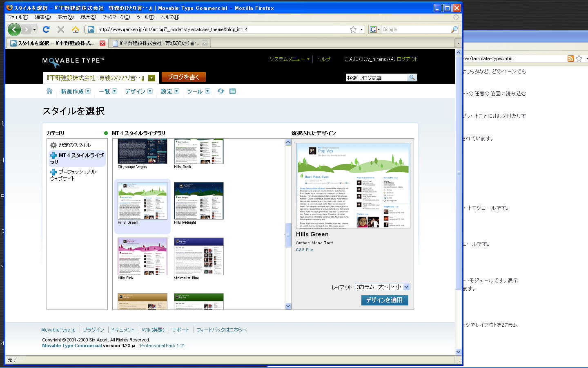Open the プラグイン footer link
The width and height of the screenshot is (588, 368).
[x=93, y=330]
